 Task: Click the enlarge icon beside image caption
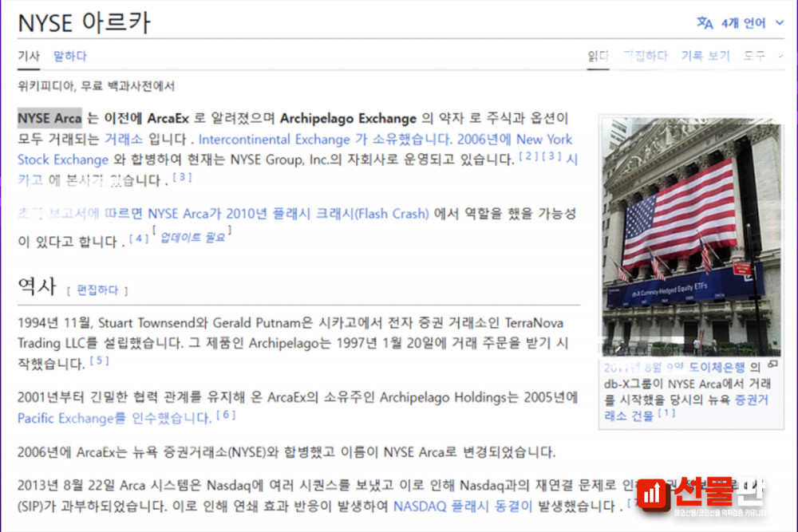pos(772,365)
